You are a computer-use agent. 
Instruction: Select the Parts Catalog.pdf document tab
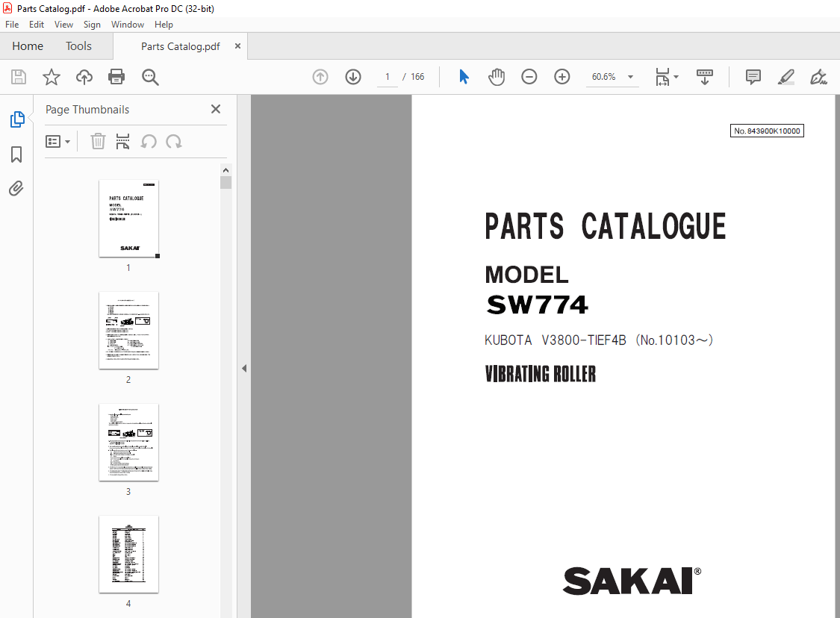181,46
